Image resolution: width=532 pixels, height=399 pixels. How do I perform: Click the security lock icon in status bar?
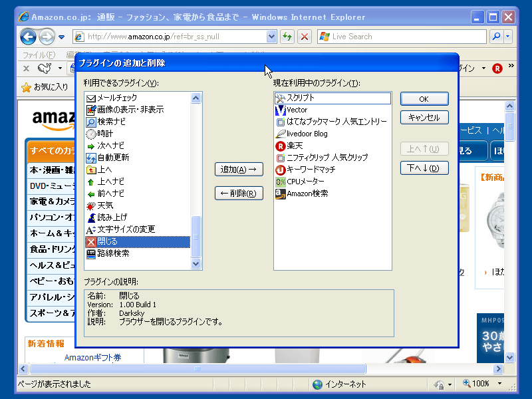(x=439, y=384)
